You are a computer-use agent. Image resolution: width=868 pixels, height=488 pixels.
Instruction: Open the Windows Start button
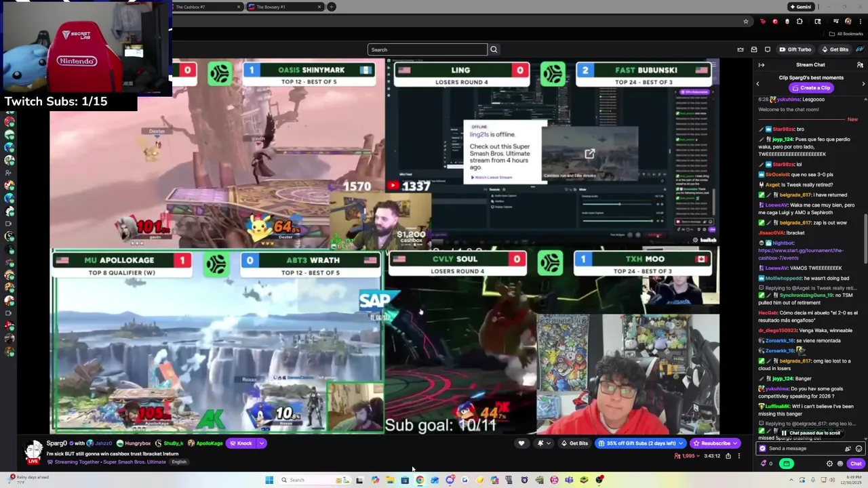269,480
